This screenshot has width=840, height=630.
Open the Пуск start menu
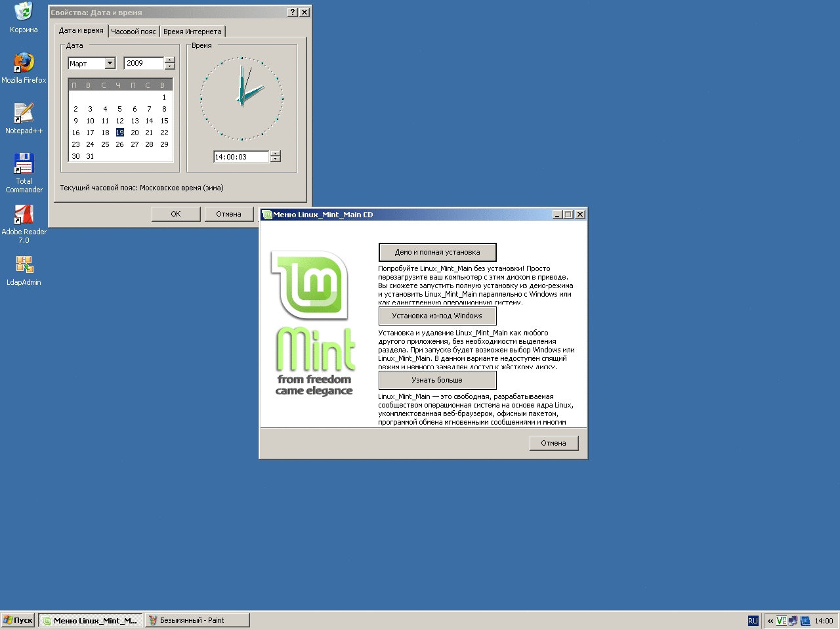[x=18, y=620]
